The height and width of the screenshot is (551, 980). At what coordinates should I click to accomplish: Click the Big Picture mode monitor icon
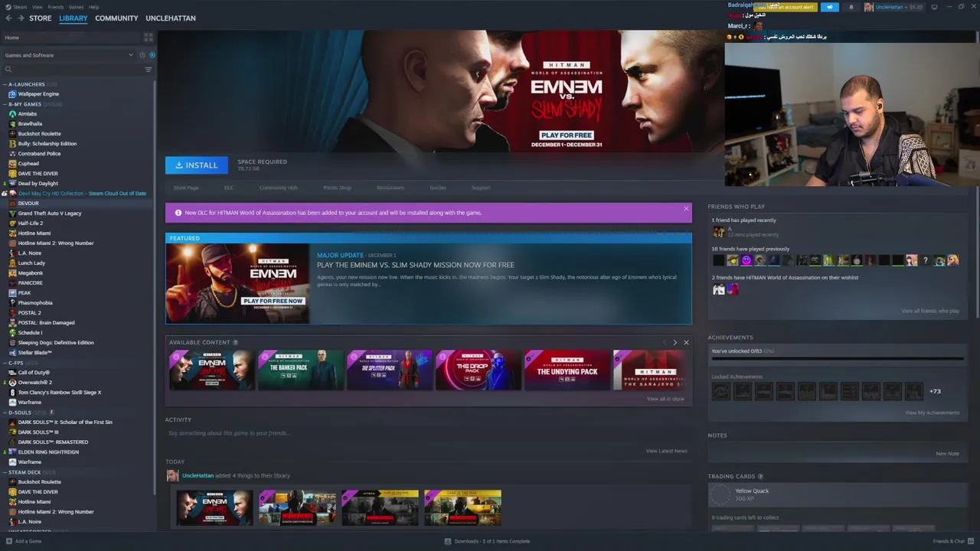(936, 7)
